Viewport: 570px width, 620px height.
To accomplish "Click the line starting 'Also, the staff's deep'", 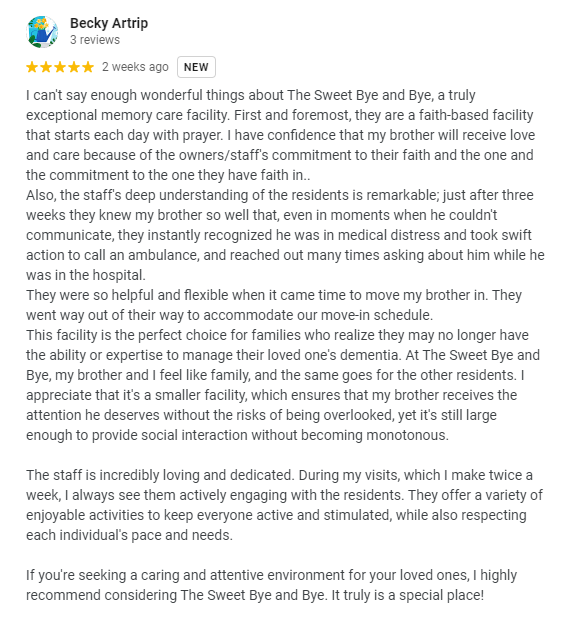I will click(280, 195).
